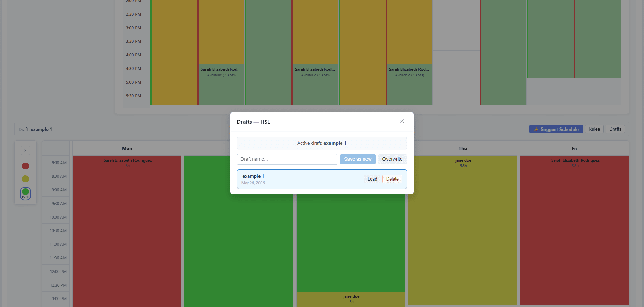Viewport: 644px width, 307px height.
Task: Click Sarah Elizabeth Rodriguez block on Friday
Action: click(x=575, y=231)
